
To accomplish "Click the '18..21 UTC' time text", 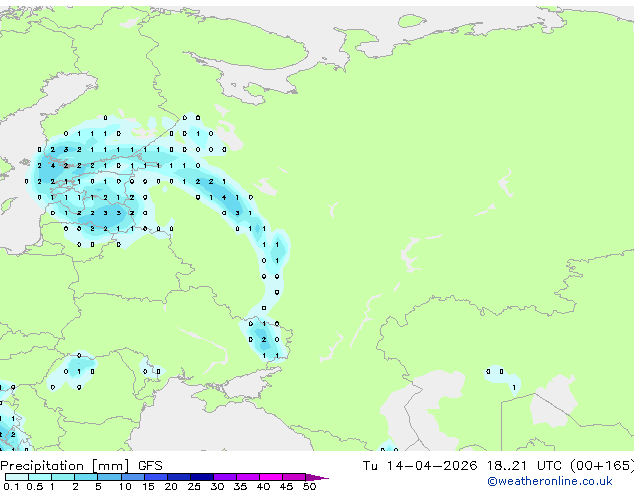I will 524,466.
